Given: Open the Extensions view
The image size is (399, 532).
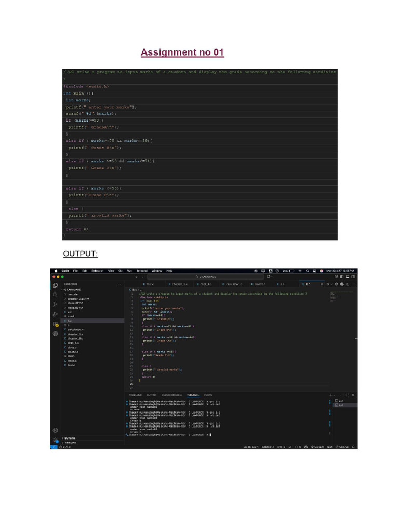Looking at the screenshot, I should point(56,324).
